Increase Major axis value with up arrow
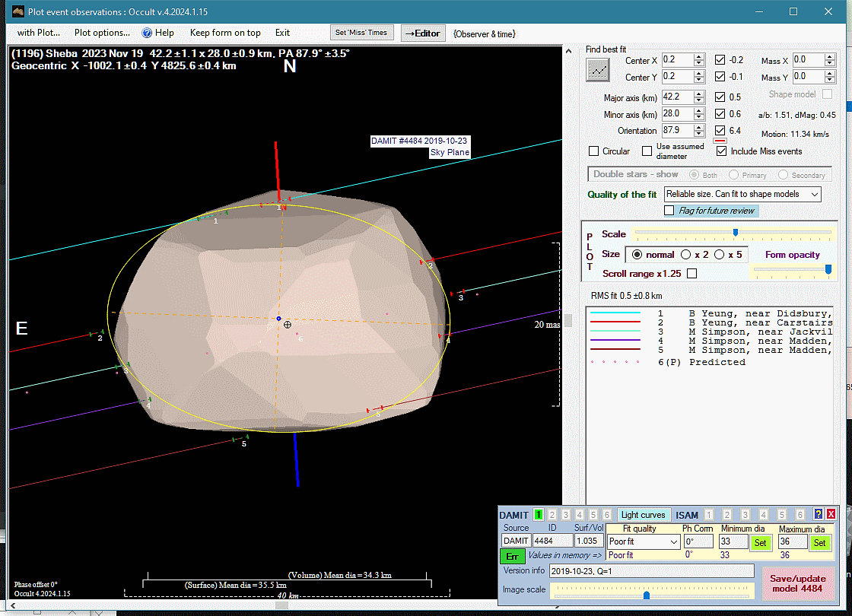Screen dimensions: 852x616 point(698,94)
